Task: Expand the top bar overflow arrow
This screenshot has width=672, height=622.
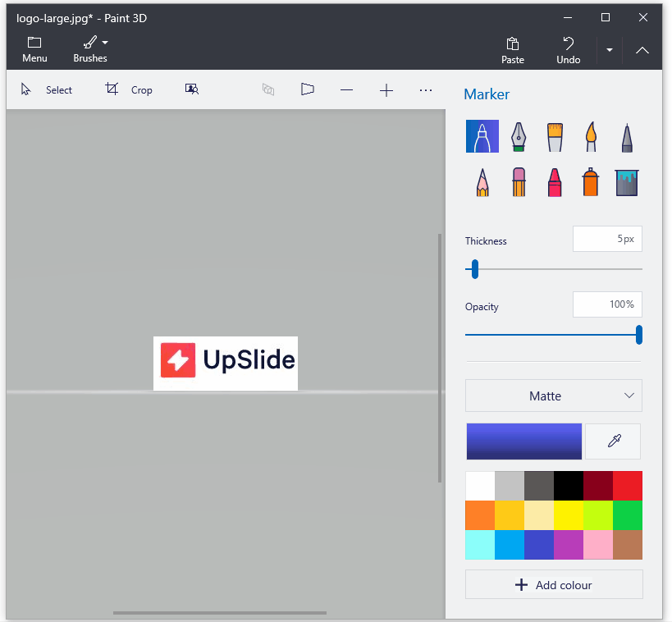Action: 609,50
